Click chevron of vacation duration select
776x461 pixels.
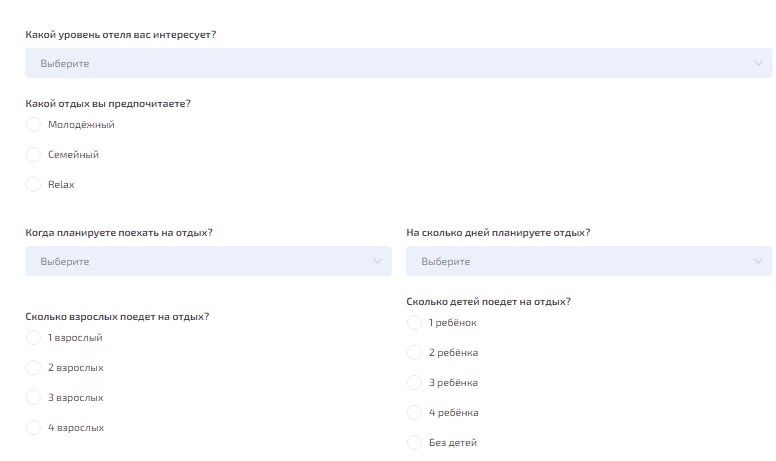[x=758, y=261]
